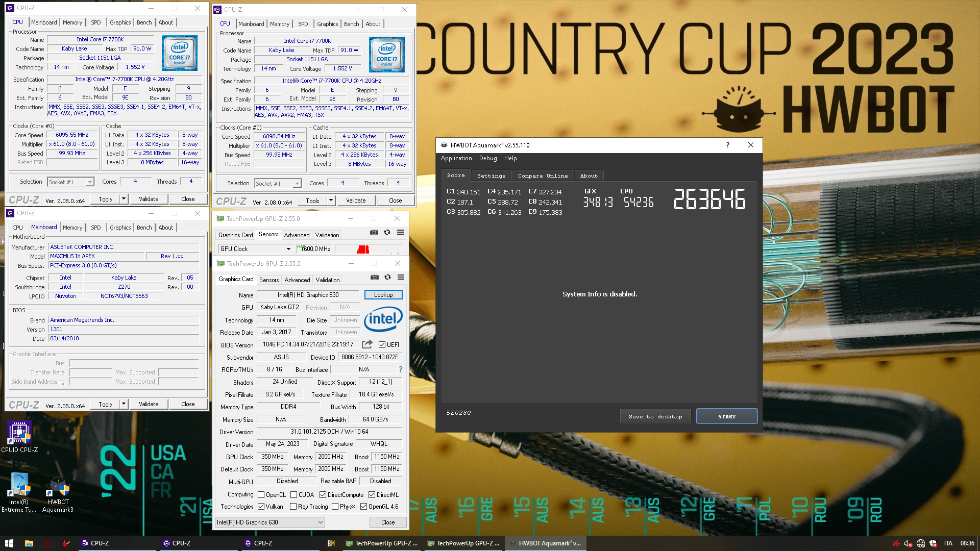Click the red GPU Clock sensor graph in GPU-Z
The image size is (980, 551).
click(369, 249)
